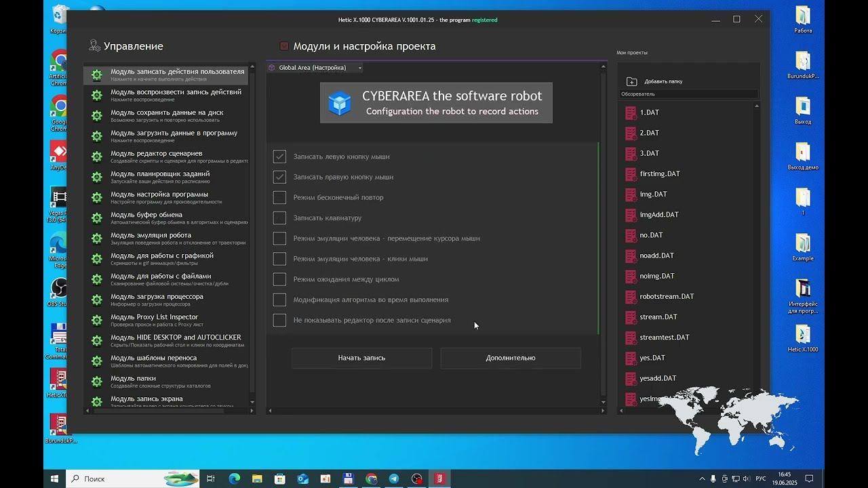Image resolution: width=868 pixels, height=488 pixels.
Task: Turn on Режим ожидания между циклом
Action: coord(279,279)
